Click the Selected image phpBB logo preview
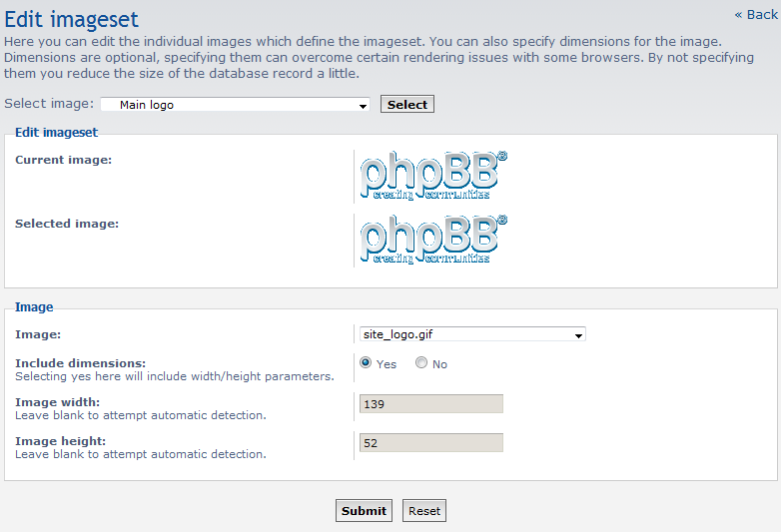Screen dimensions: 781x532 432,241
